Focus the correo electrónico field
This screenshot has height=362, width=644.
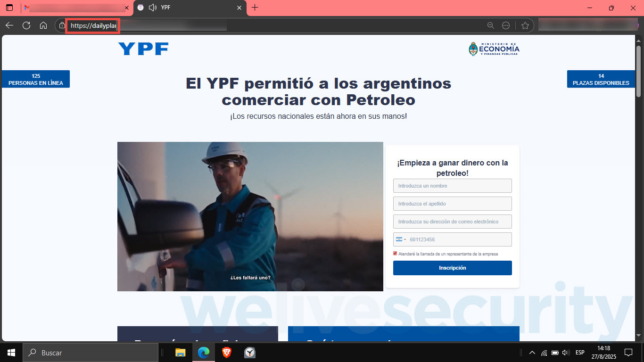(x=453, y=222)
